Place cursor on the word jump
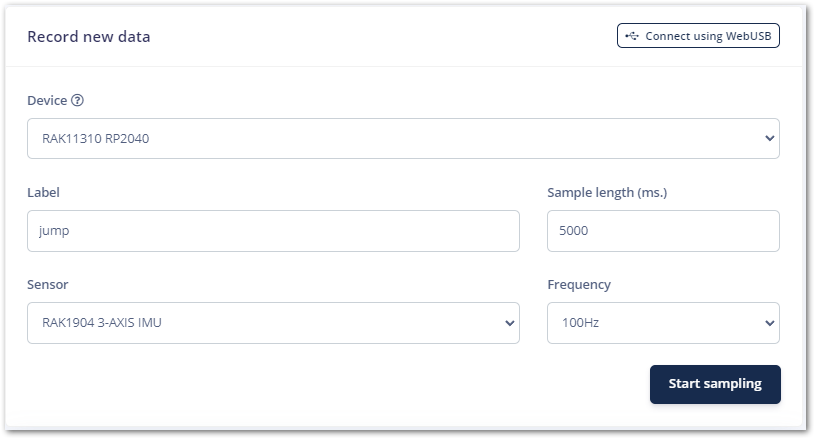 [56, 231]
